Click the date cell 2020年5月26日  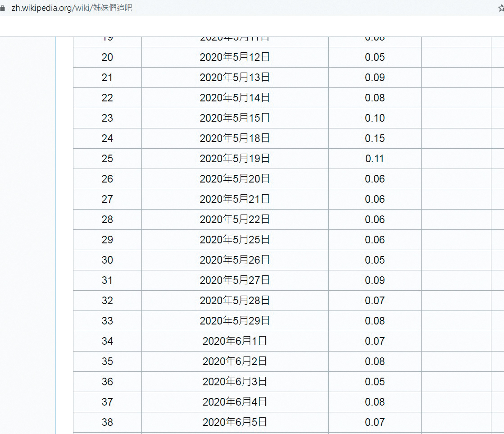point(235,260)
